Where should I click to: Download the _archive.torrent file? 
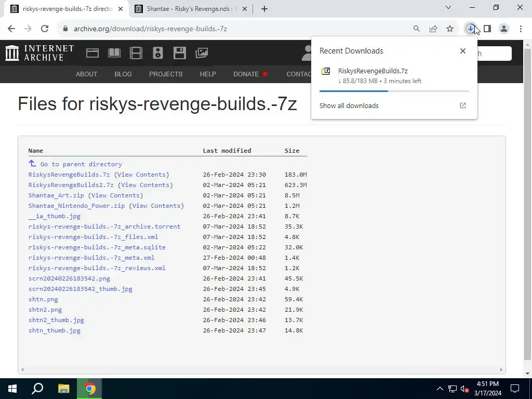click(104, 227)
